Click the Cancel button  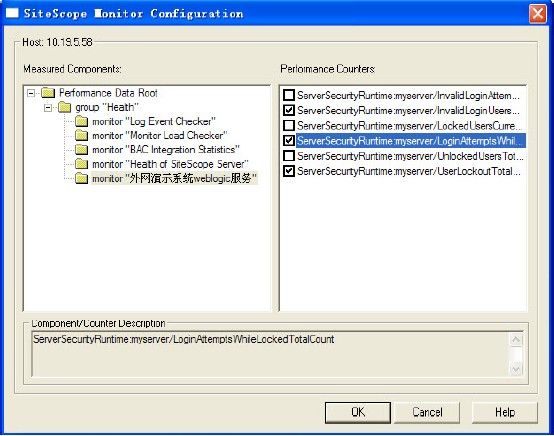tap(427, 412)
